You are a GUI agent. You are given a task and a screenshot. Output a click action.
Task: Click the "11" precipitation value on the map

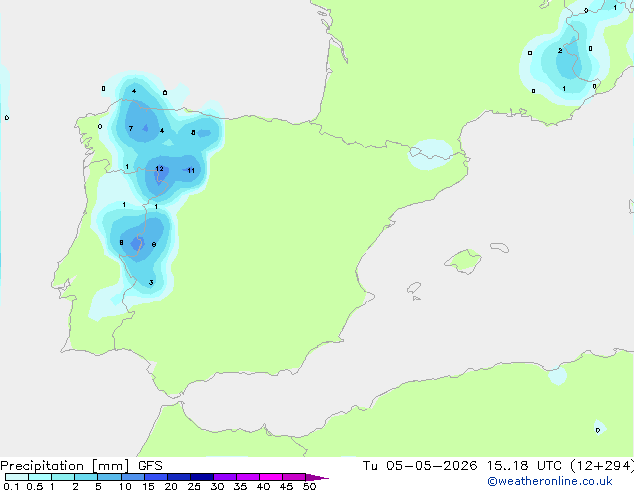pos(191,171)
